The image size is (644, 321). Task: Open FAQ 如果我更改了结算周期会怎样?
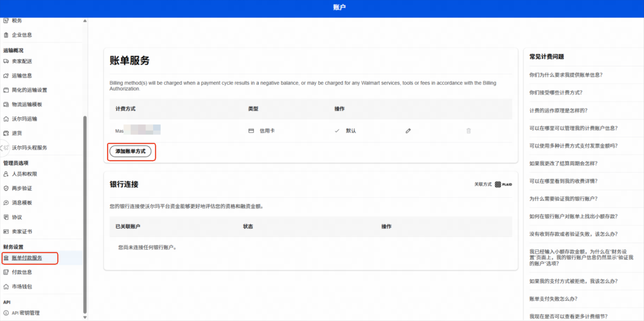click(563, 163)
